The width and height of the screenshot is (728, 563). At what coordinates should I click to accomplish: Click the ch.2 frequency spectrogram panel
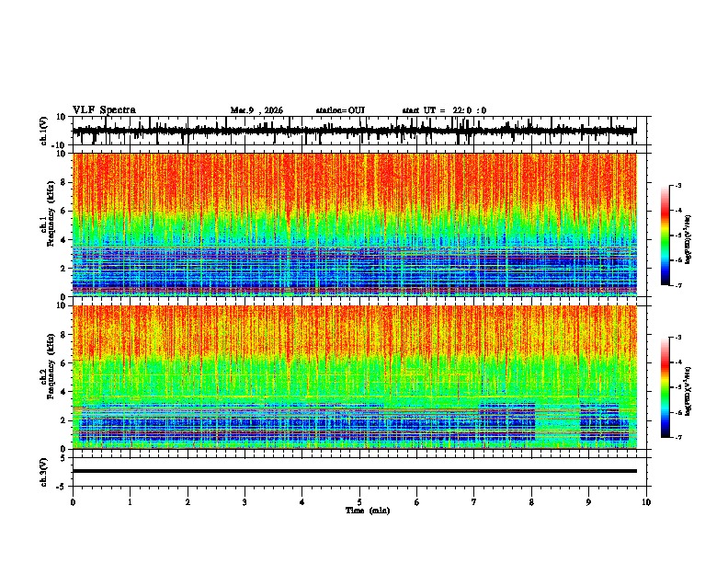354,377
